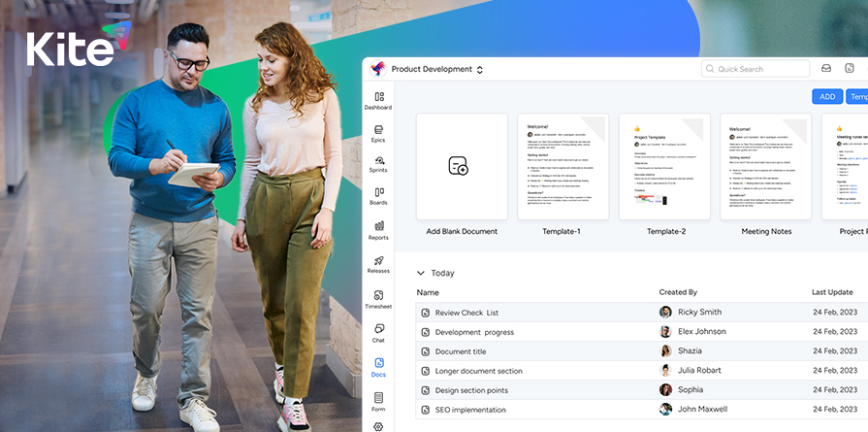Click the SEO implementation document icon

click(425, 410)
